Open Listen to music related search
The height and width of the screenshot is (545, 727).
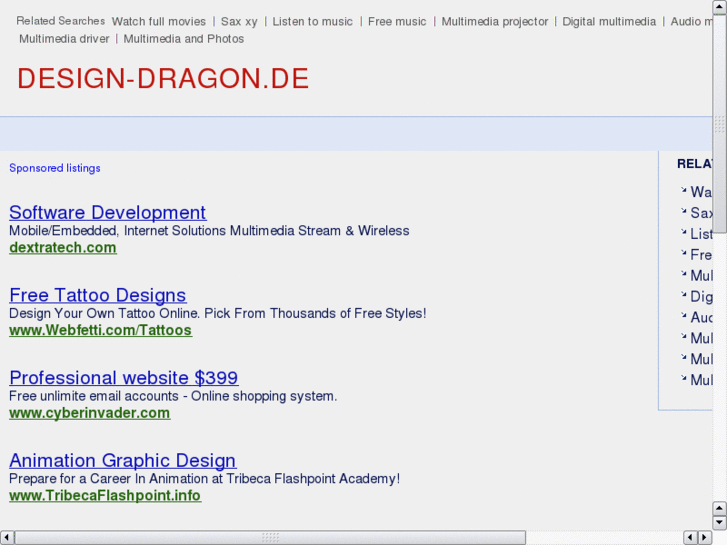pos(312,22)
